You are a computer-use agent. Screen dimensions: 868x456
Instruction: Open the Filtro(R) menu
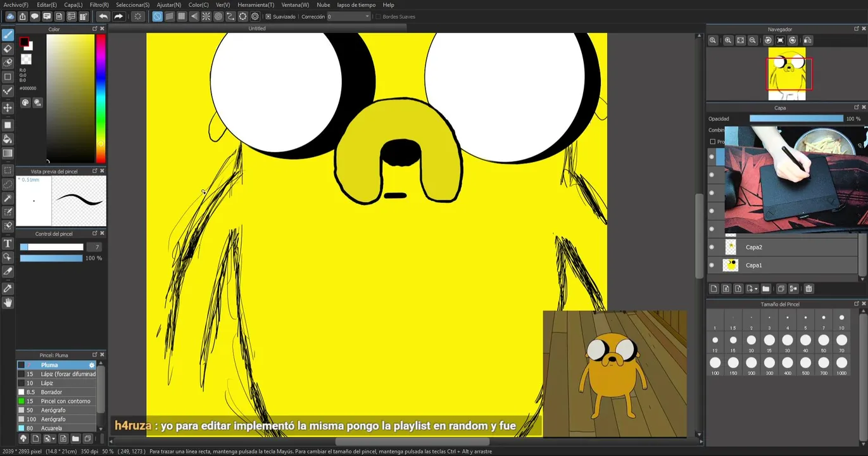tap(99, 4)
